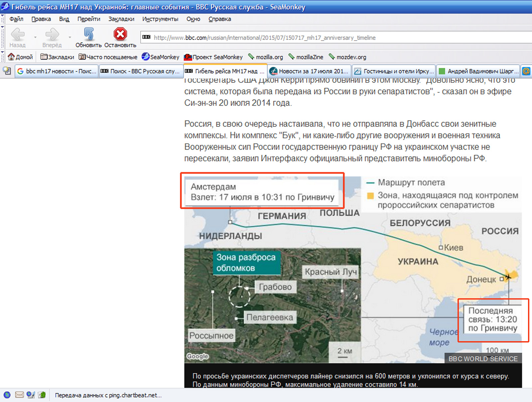Switch to 'Андрей Вадимович Шарг' tab
532x402 pixels.
pos(478,71)
